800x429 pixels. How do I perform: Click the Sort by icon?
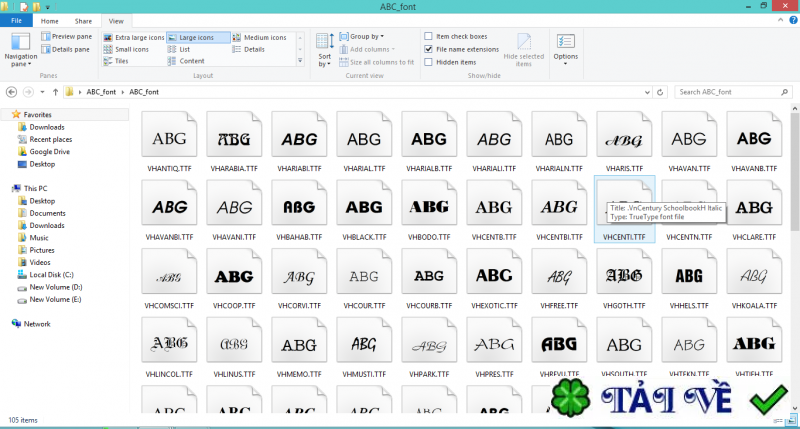(325, 48)
